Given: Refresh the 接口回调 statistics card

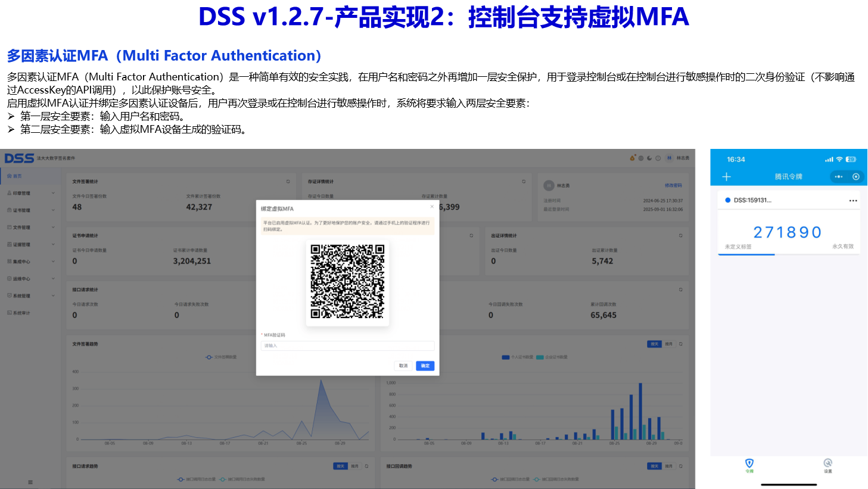Looking at the screenshot, I should pyautogui.click(x=680, y=290).
